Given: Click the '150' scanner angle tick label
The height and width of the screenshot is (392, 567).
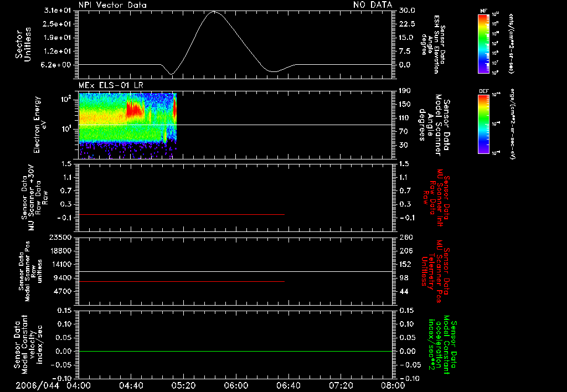Looking at the screenshot, I should (x=405, y=104).
